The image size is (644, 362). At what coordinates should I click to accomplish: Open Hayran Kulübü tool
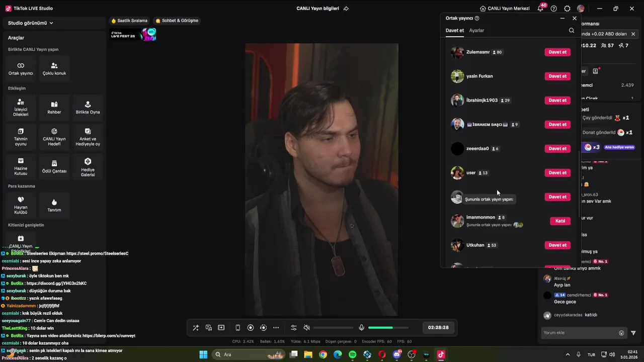[x=21, y=205]
